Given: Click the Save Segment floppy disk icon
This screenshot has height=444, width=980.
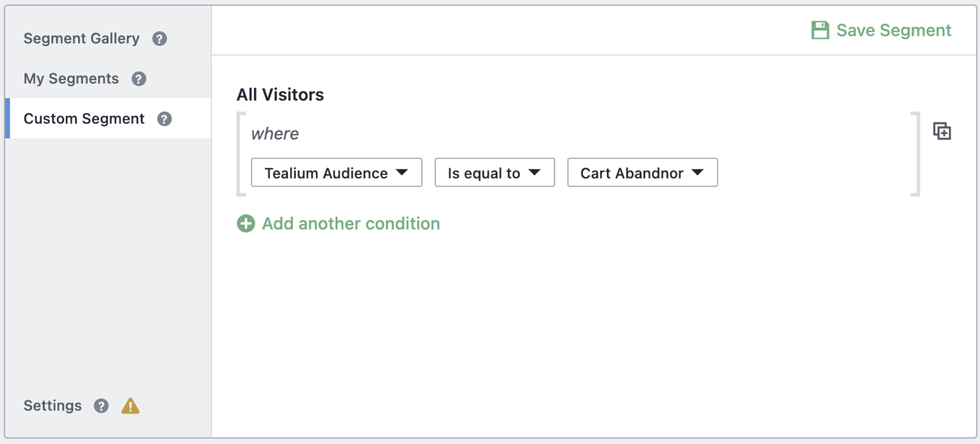Looking at the screenshot, I should pyautogui.click(x=820, y=30).
